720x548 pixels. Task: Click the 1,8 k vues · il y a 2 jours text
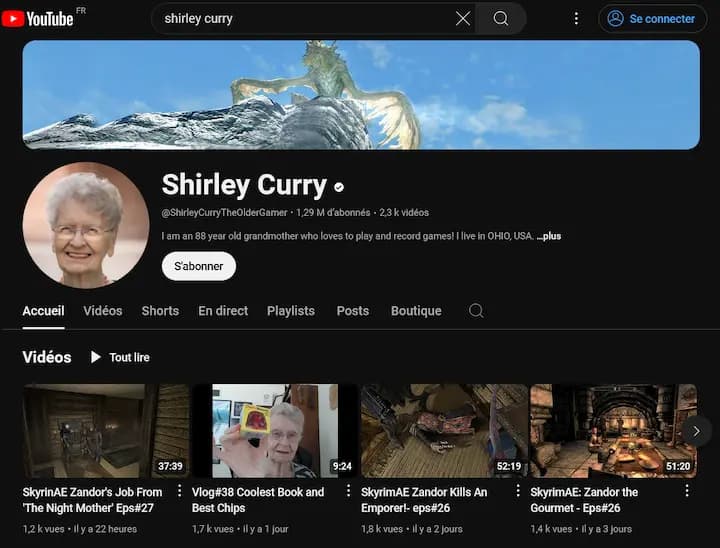pyautogui.click(x=412, y=529)
